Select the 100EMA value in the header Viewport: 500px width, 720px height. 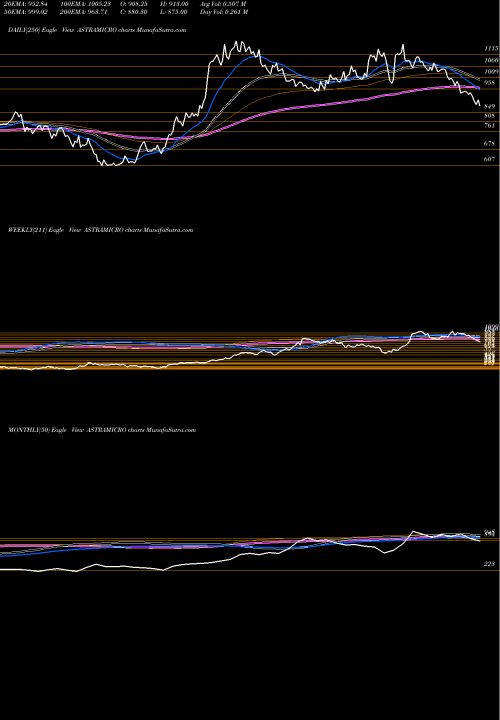click(85, 4)
